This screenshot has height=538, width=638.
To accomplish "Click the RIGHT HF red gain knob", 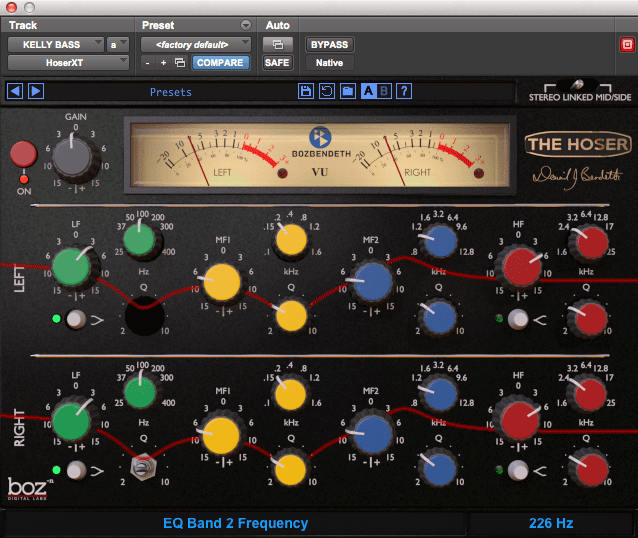I will (520, 419).
